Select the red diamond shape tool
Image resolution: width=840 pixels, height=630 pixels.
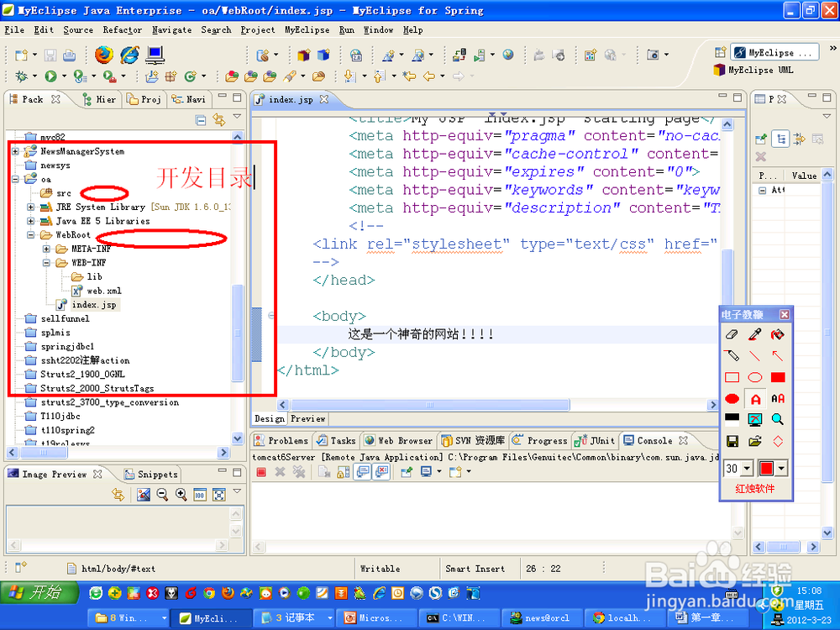(x=778, y=441)
